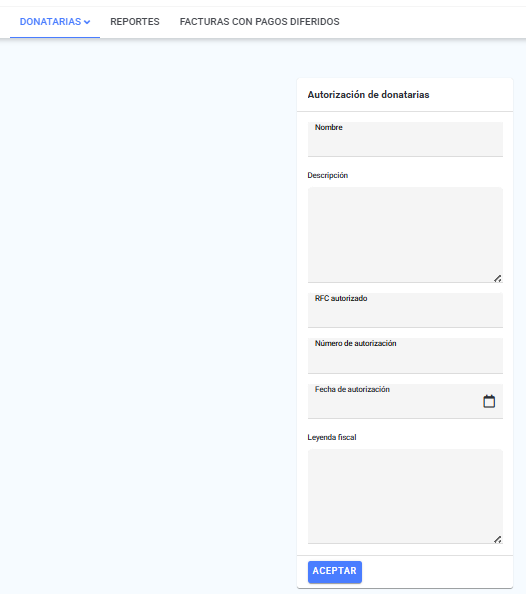Click the Número de autorización field
The width and height of the screenshot is (526, 594).
(x=405, y=356)
